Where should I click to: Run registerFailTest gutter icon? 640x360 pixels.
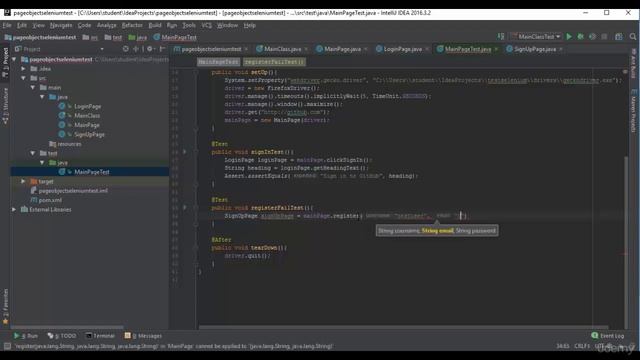[184, 207]
